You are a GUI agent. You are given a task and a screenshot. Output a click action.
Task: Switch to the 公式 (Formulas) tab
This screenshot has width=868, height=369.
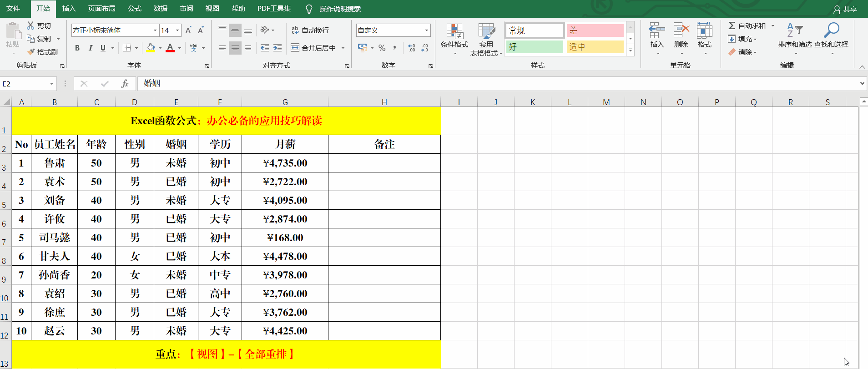pyautogui.click(x=134, y=9)
